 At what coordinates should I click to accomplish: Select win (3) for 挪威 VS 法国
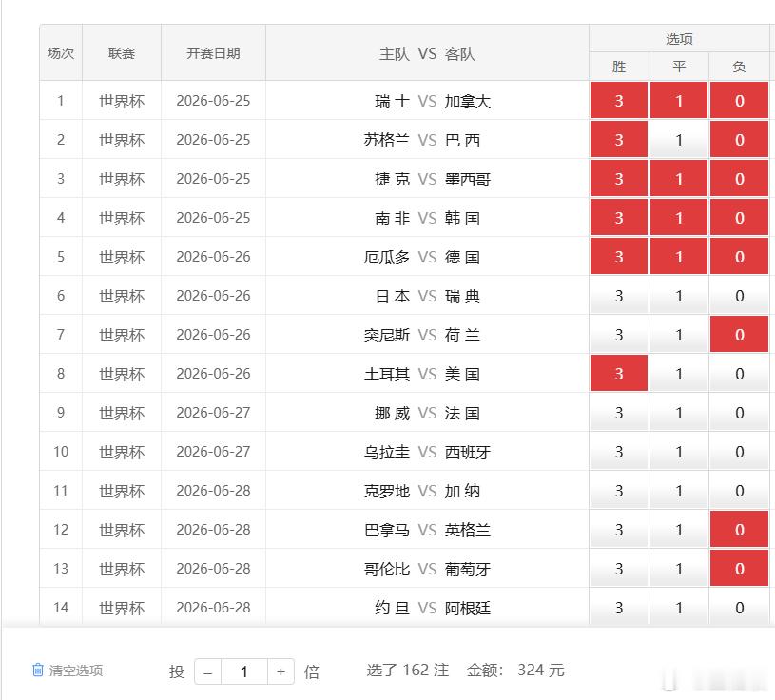(x=619, y=413)
